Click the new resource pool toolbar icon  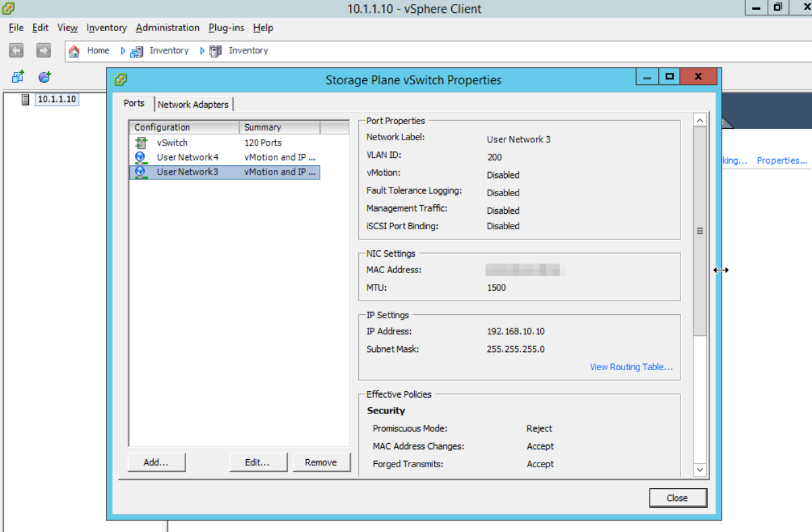(44, 76)
